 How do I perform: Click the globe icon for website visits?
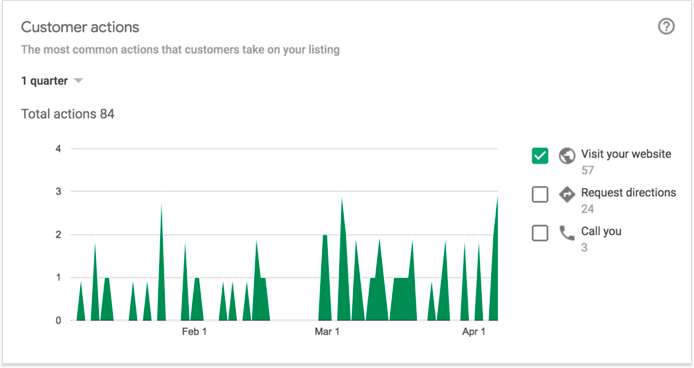pos(567,156)
